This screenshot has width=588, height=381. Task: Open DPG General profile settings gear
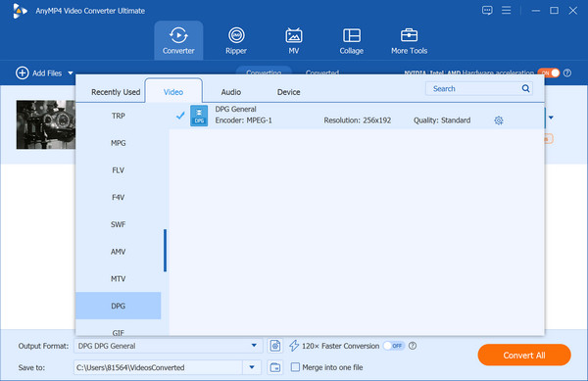(x=499, y=120)
